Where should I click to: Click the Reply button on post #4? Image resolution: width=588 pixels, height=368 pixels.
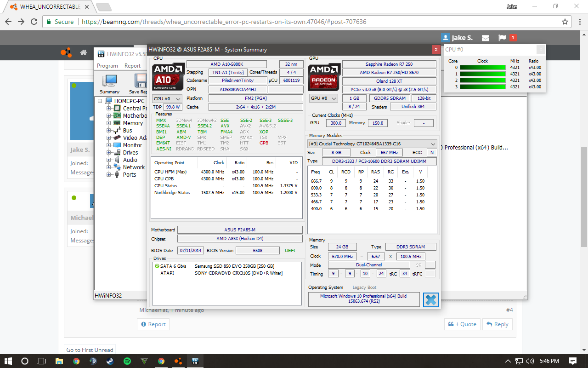pyautogui.click(x=498, y=324)
